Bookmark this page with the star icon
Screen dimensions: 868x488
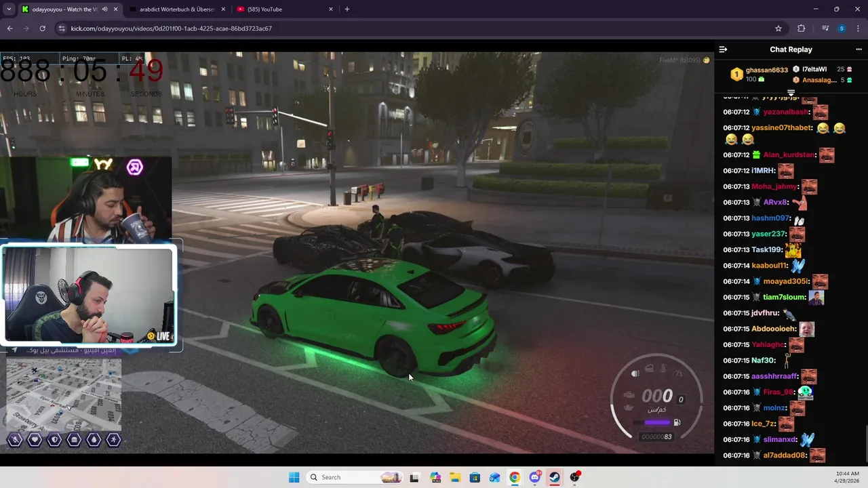778,28
